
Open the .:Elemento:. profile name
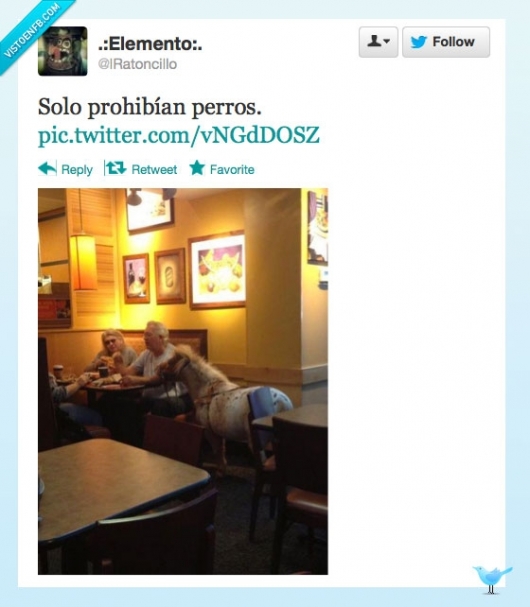[150, 43]
